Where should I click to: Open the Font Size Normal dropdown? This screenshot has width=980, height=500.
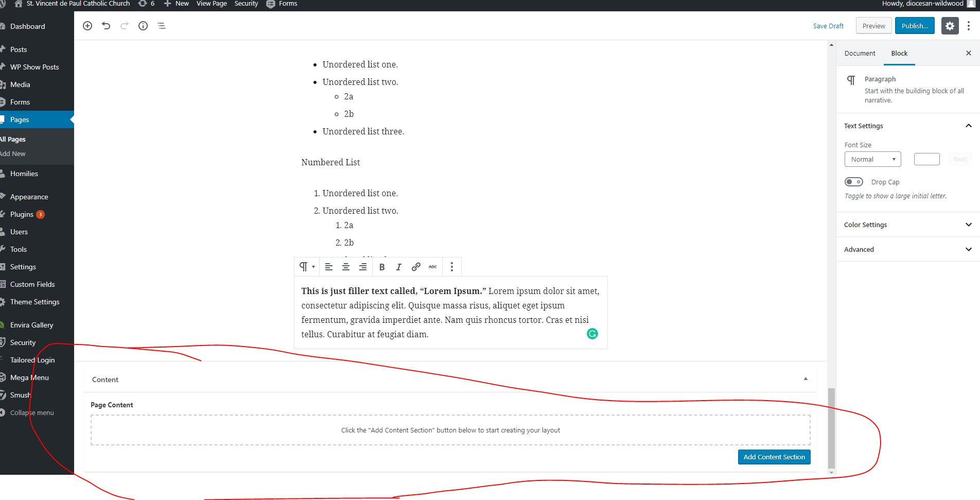(872, 159)
